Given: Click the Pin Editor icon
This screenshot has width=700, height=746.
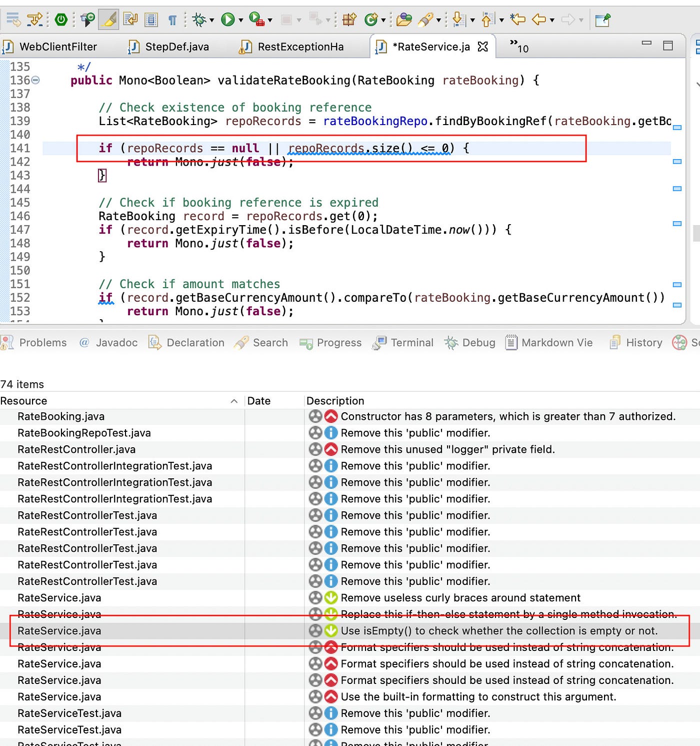Looking at the screenshot, I should (x=602, y=20).
